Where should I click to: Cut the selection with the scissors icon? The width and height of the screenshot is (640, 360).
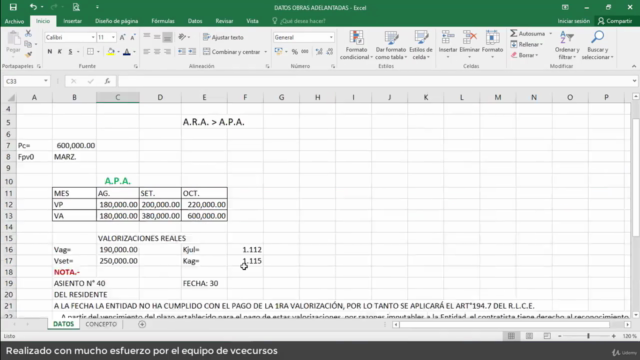pyautogui.click(x=28, y=33)
